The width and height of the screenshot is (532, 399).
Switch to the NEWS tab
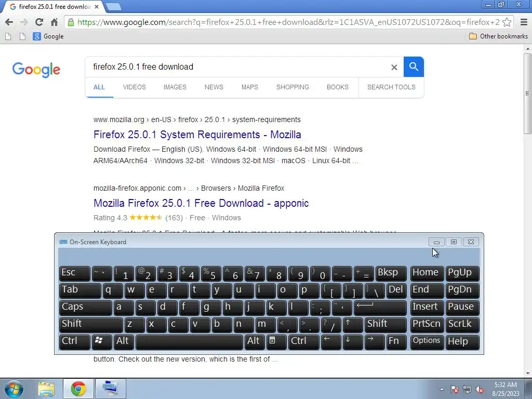214,87
